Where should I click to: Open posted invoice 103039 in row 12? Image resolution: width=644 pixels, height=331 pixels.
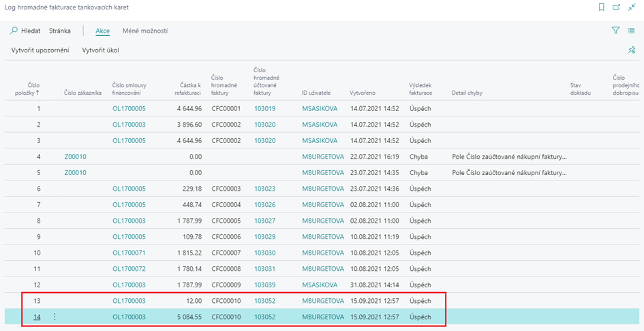coord(264,285)
